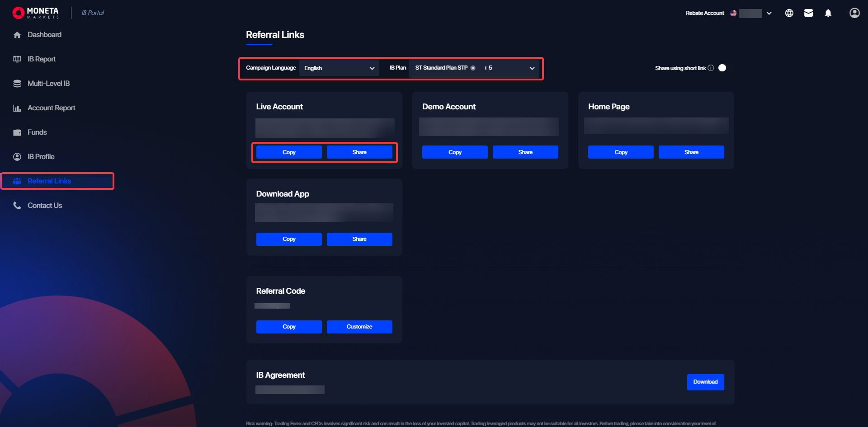Open Multi-Level IB menu item
The image size is (868, 427).
pyautogui.click(x=48, y=84)
